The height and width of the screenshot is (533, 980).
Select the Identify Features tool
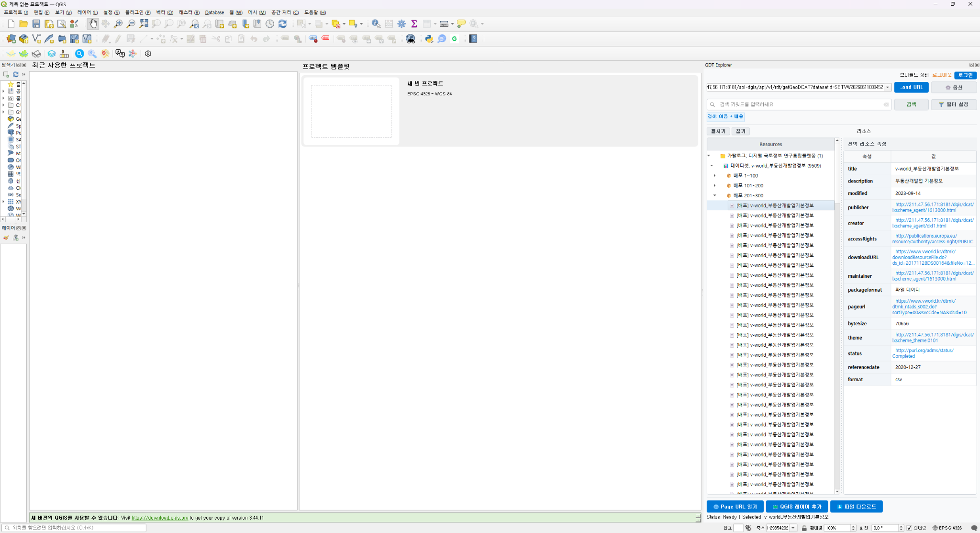coord(376,24)
